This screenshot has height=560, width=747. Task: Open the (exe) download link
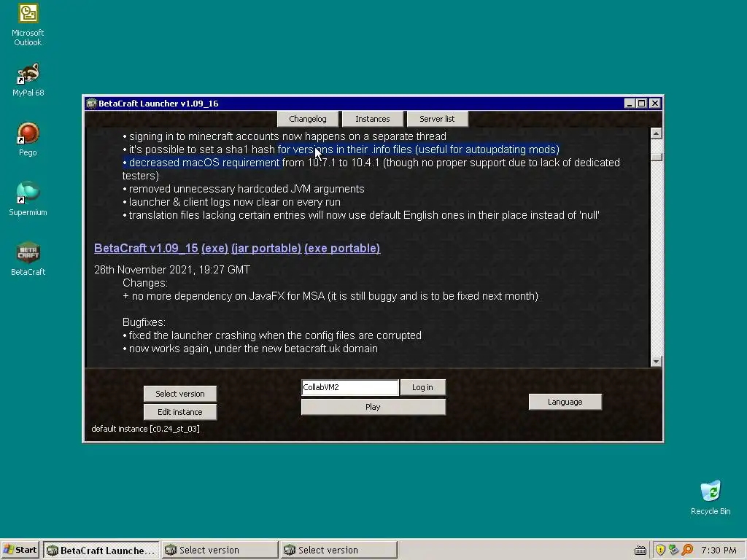click(215, 248)
